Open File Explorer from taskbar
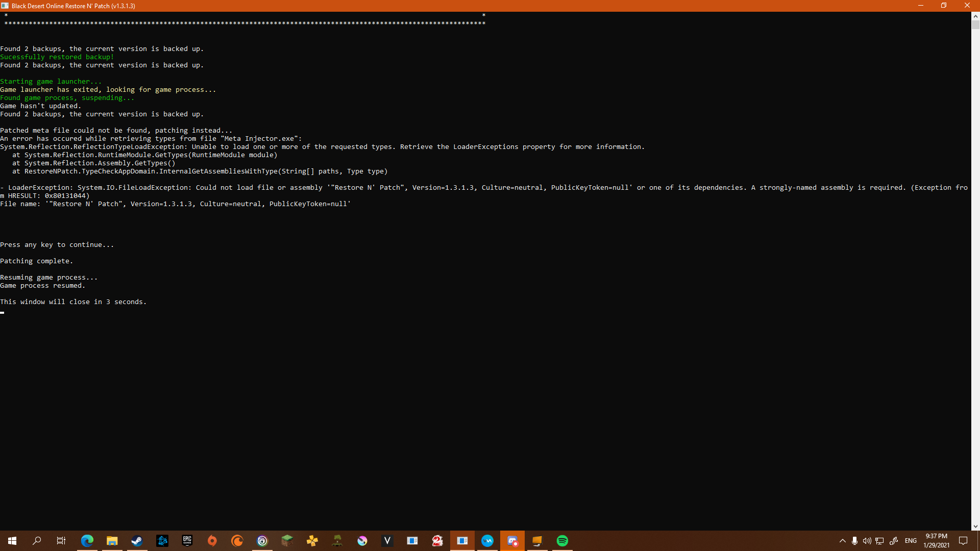This screenshot has width=980, height=551. click(x=112, y=541)
